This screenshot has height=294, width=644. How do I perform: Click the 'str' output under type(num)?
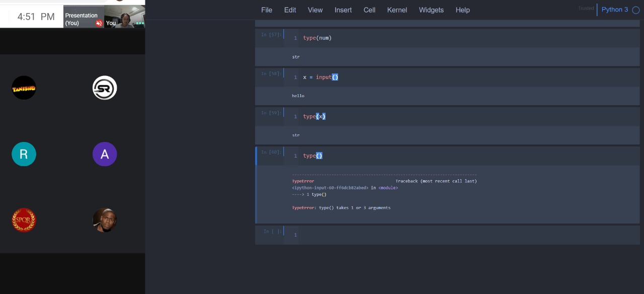(296, 57)
